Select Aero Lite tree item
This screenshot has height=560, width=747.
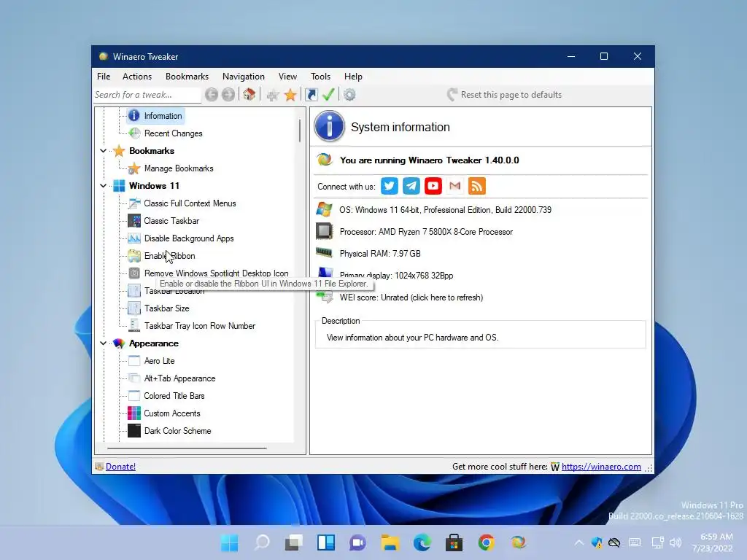[x=160, y=361]
